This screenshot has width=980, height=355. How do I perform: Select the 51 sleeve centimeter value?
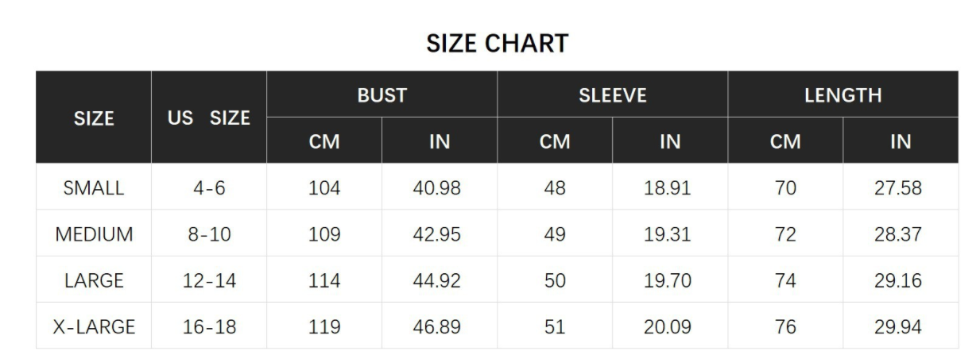[555, 326]
